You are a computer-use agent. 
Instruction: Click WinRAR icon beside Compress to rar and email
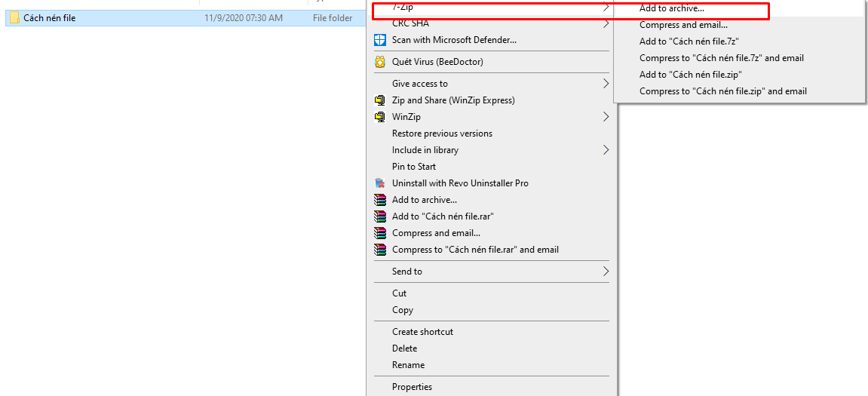380,250
